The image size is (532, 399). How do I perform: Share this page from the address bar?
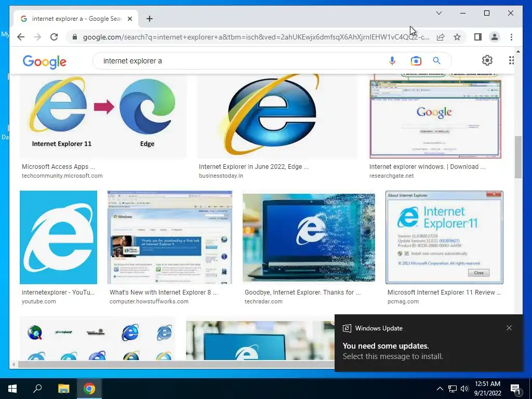(x=441, y=37)
